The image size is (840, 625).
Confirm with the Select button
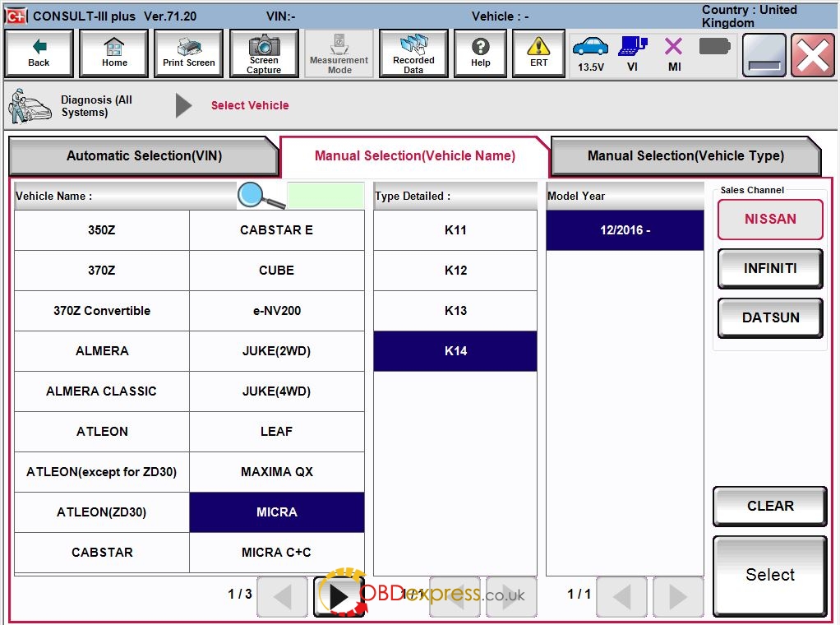770,575
